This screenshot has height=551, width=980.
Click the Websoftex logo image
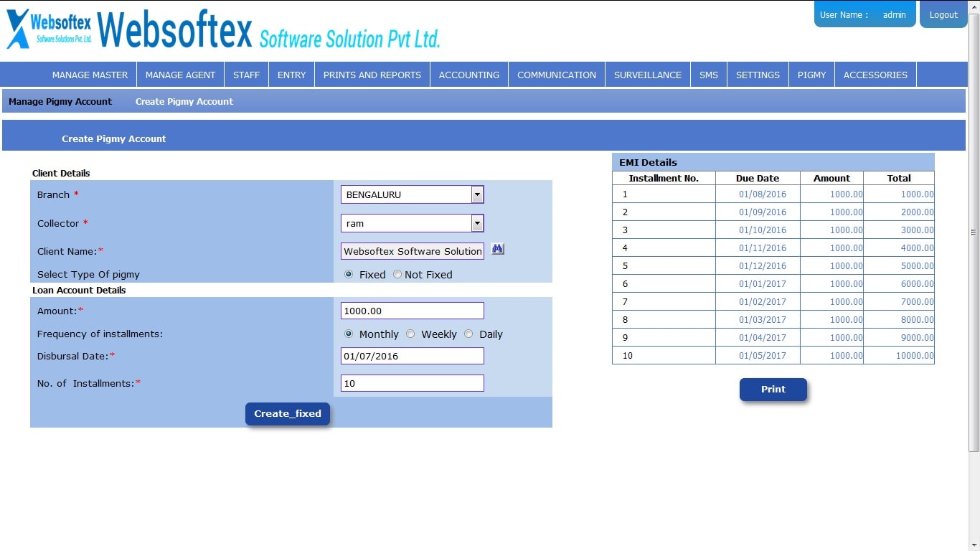[x=223, y=30]
